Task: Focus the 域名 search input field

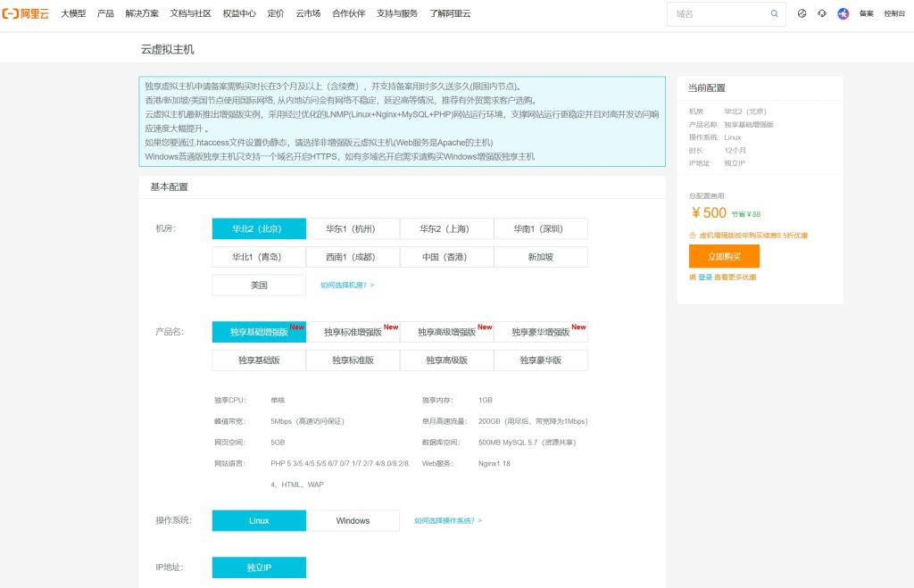Action: click(718, 14)
